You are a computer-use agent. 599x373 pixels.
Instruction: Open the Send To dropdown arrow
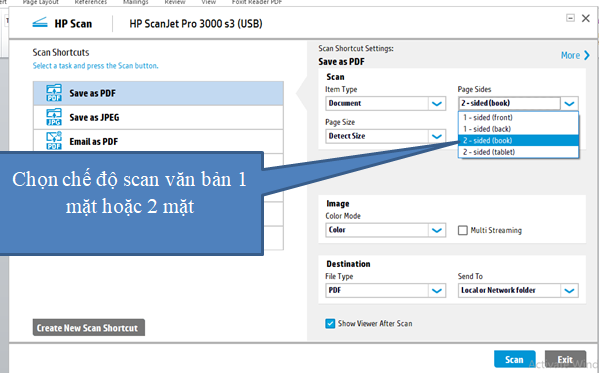[x=569, y=290]
